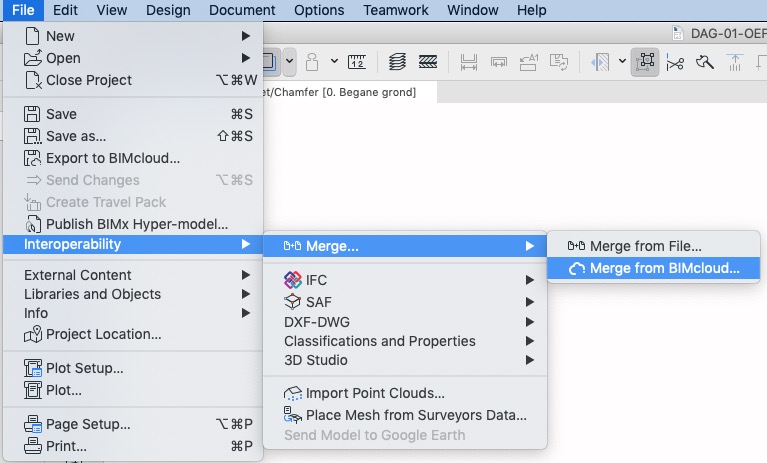Screen dimensions: 767x463
Task: Click the Merge from File icon
Action: point(576,246)
